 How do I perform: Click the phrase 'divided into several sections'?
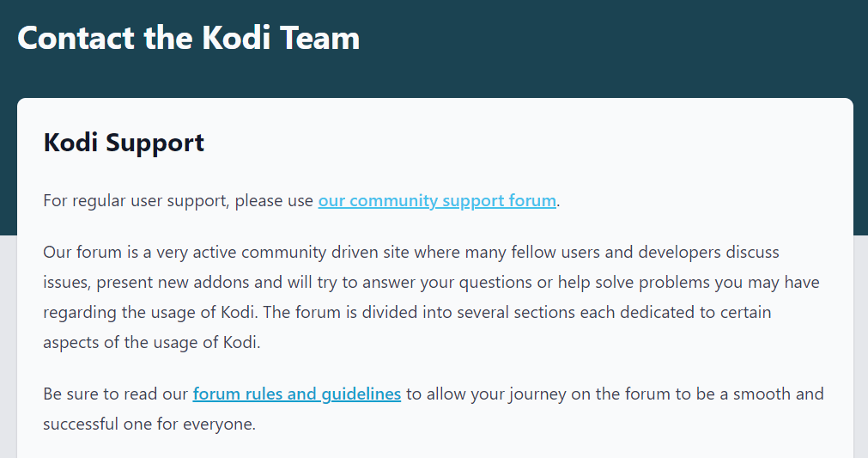(469, 312)
